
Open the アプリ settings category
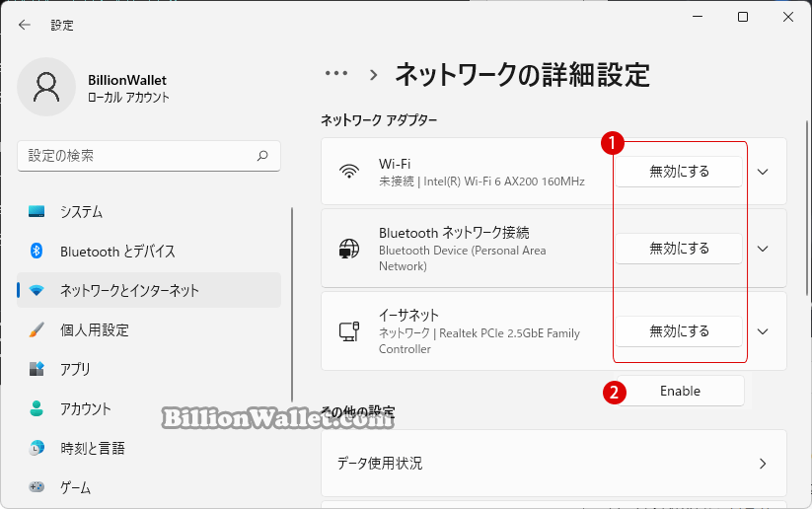coord(149,369)
